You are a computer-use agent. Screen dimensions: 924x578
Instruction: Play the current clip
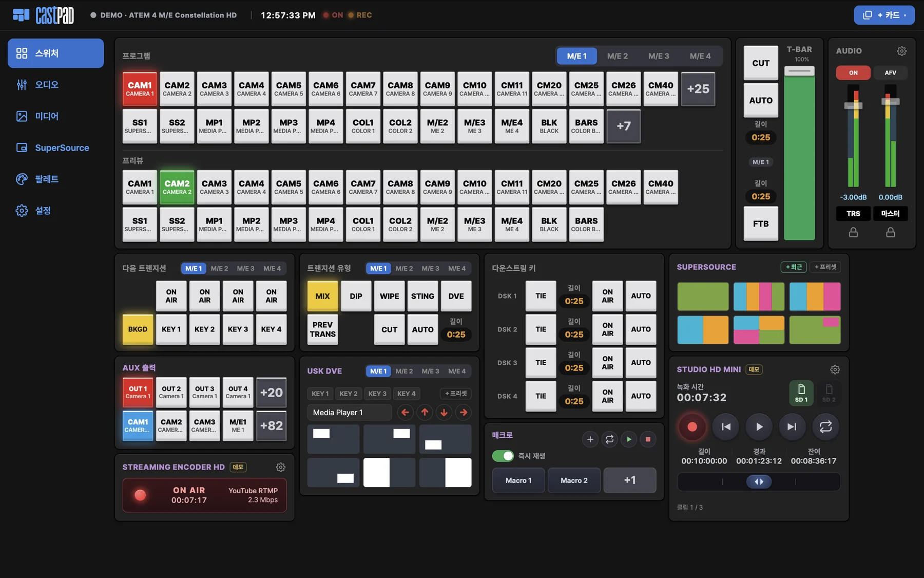point(759,426)
